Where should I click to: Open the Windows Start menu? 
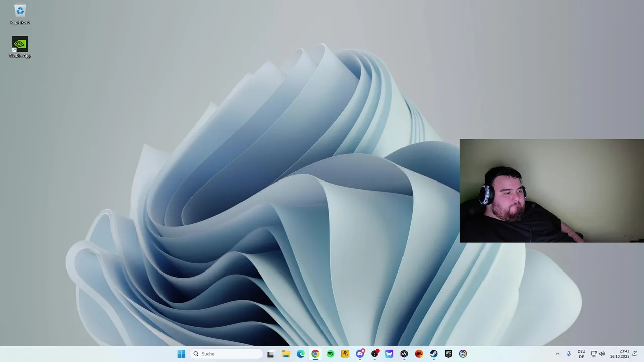(x=181, y=354)
